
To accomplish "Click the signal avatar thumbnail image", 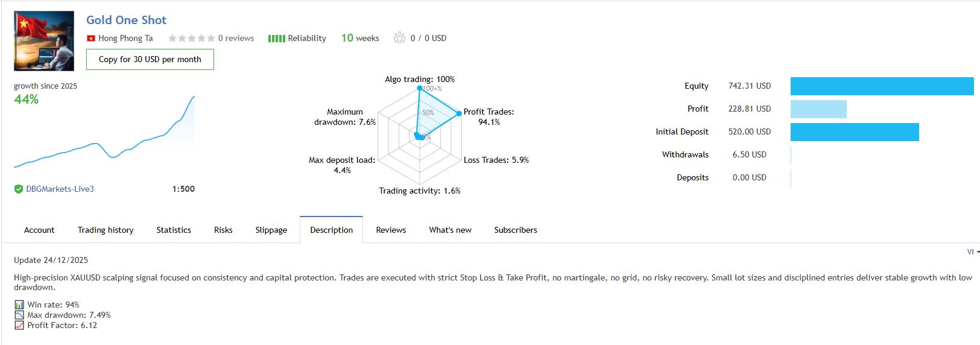I will (44, 41).
